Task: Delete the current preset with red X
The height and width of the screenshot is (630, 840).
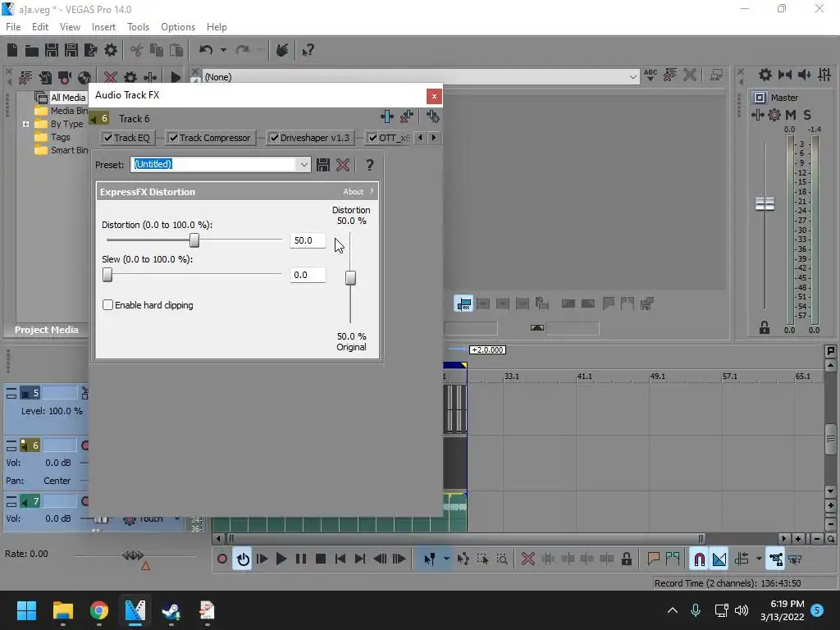Action: point(343,165)
